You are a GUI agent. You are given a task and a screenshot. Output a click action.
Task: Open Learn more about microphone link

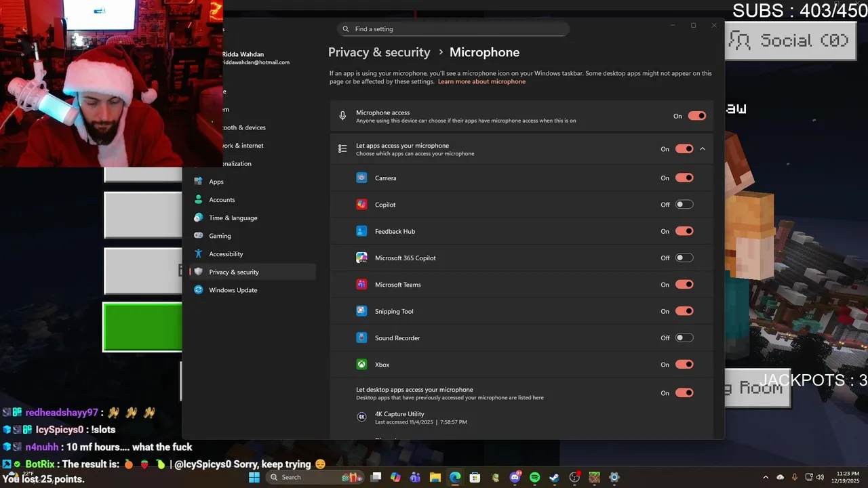[481, 81]
